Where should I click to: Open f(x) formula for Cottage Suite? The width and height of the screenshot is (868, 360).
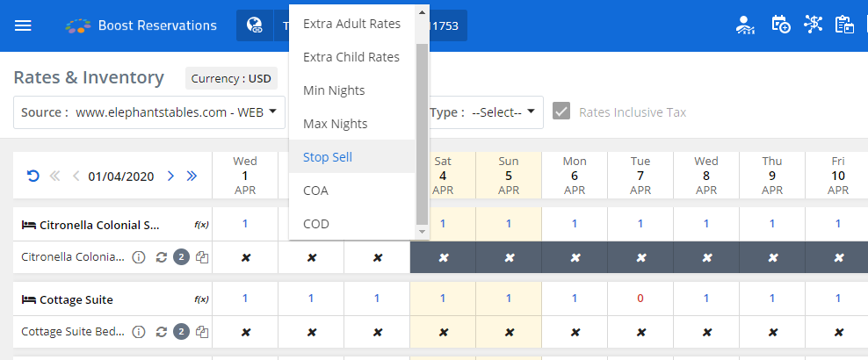point(201,299)
